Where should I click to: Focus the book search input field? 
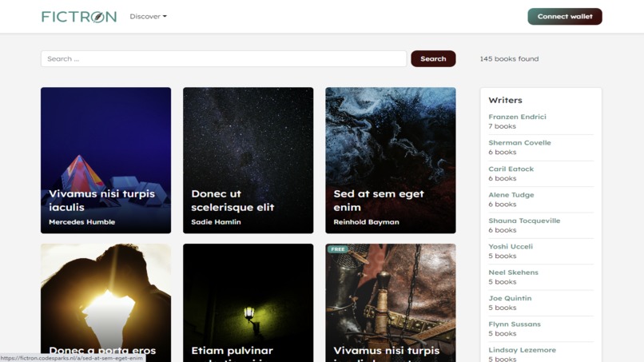(x=224, y=59)
